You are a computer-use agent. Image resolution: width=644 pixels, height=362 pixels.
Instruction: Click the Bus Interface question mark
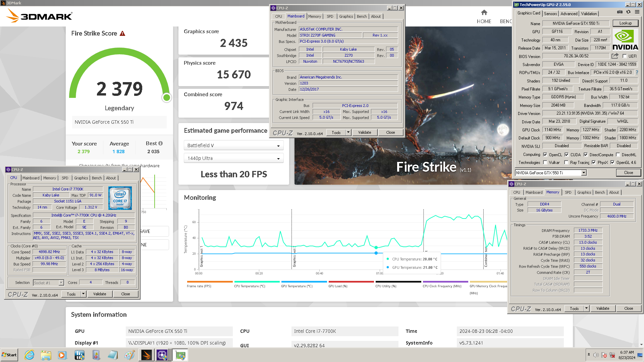(x=637, y=72)
